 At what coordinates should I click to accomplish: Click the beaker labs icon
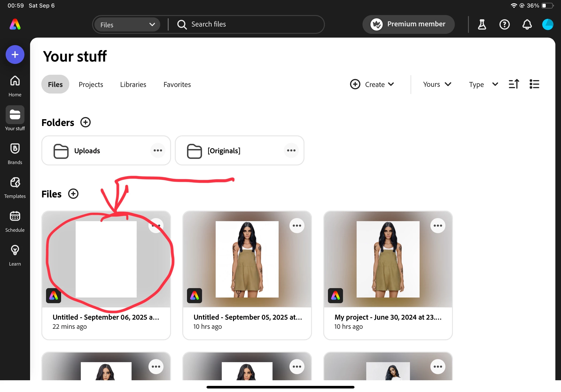coord(482,24)
